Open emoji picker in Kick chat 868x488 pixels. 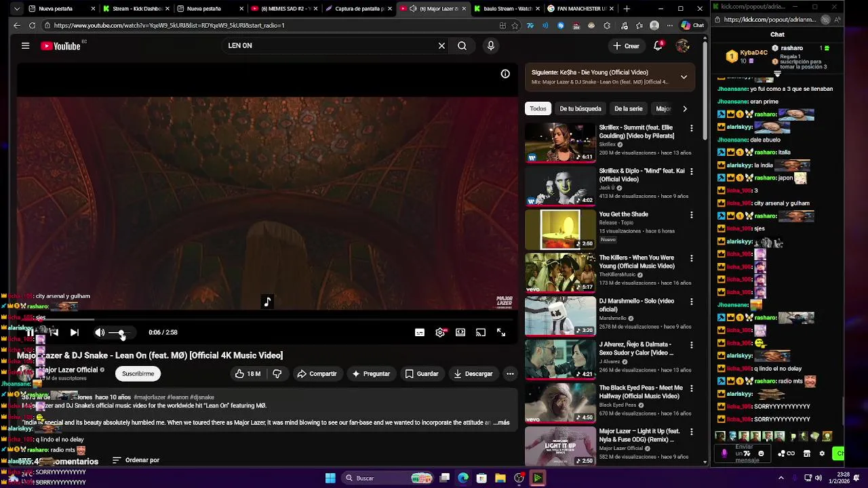(761, 453)
